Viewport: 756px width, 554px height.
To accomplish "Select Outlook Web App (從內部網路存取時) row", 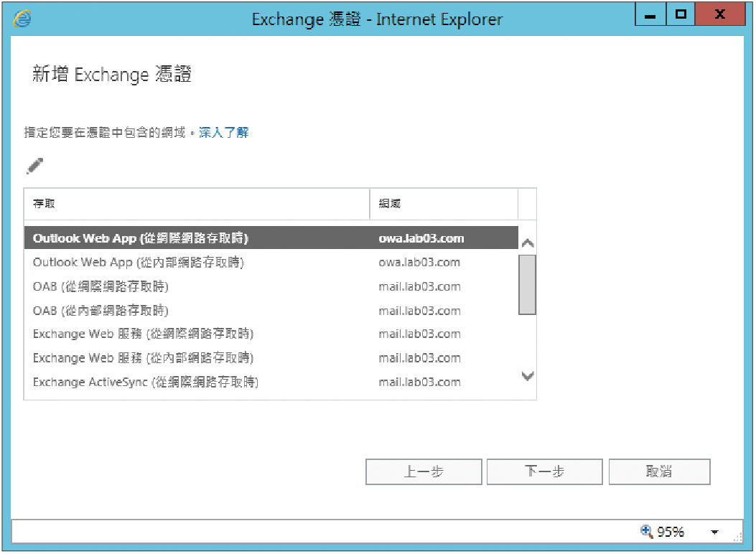I will [x=271, y=262].
